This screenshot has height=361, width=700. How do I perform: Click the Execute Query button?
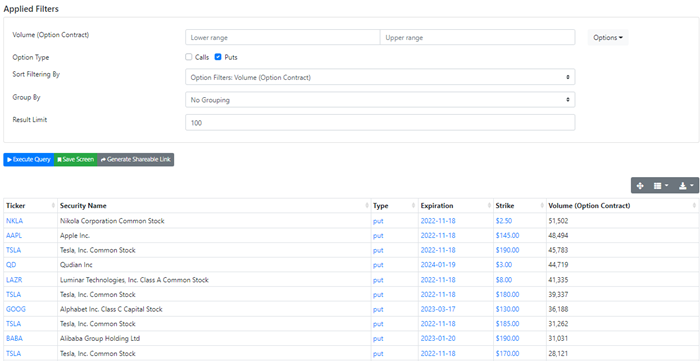29,159
